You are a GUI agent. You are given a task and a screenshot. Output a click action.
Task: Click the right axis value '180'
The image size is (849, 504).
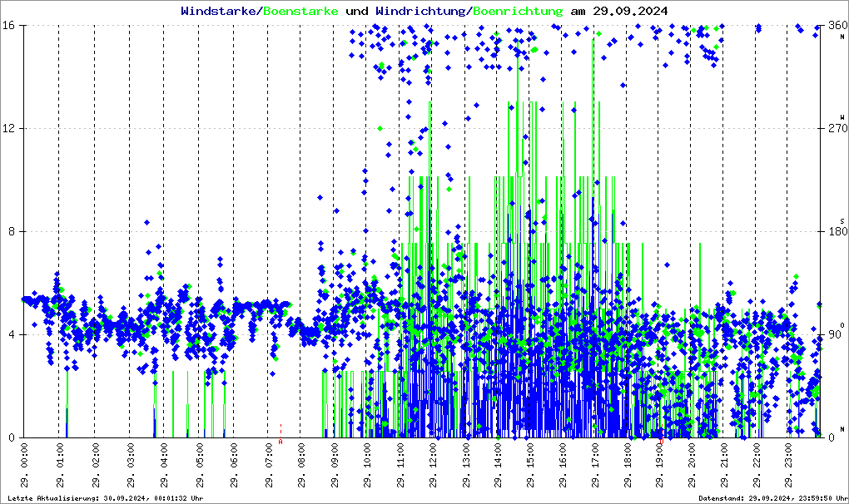click(x=837, y=231)
